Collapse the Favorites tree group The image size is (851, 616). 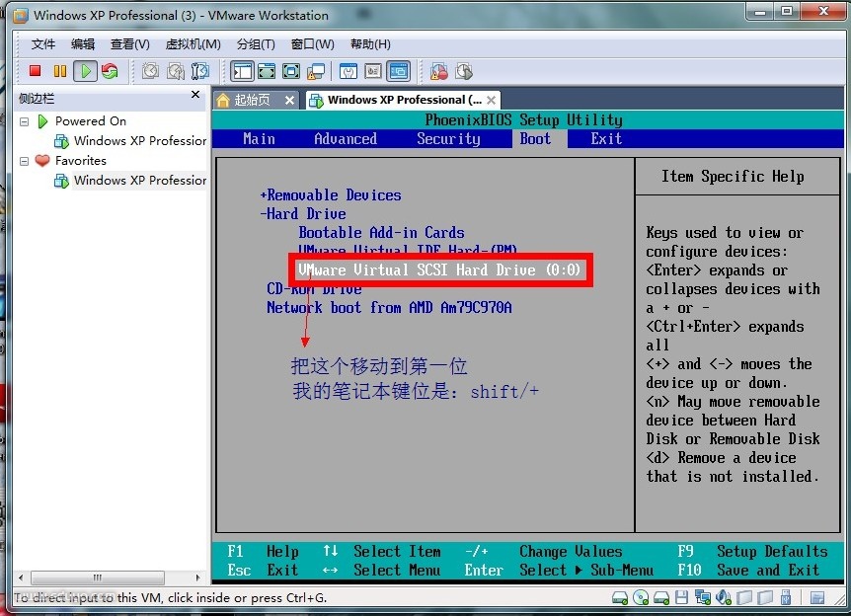click(x=25, y=161)
